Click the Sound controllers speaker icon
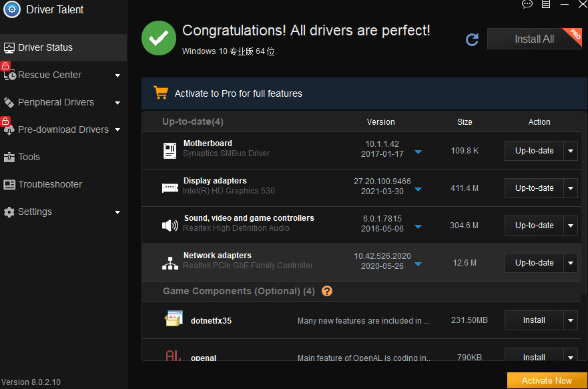This screenshot has height=389, width=588. click(170, 225)
